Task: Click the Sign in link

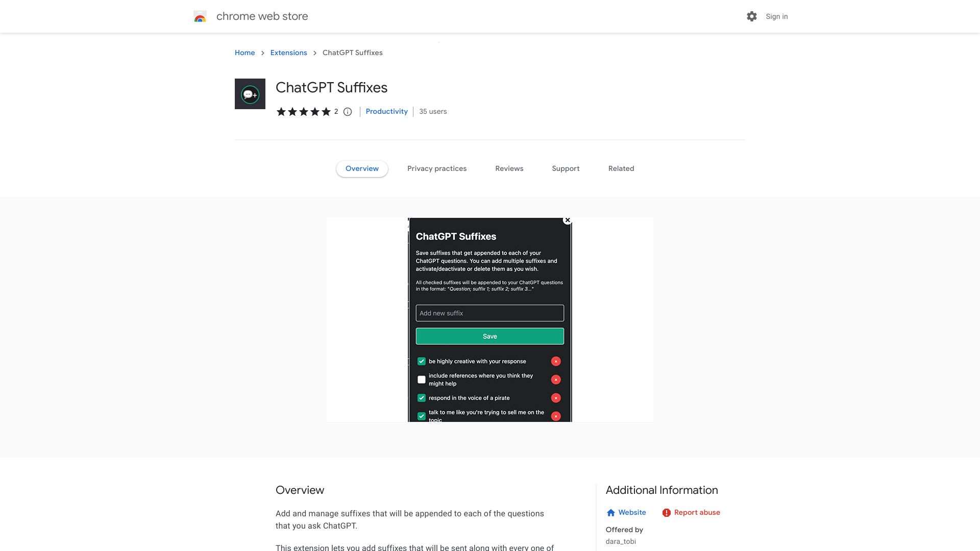Action: pos(776,16)
